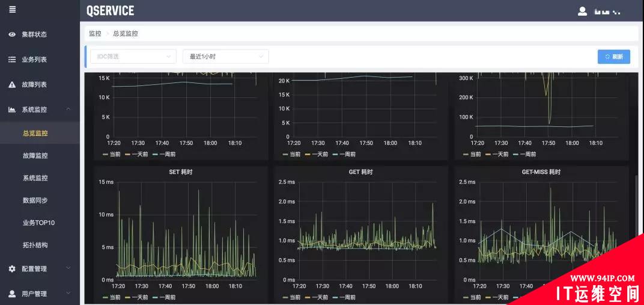Image resolution: width=644 pixels, height=305 pixels.
Task: Click the 300 K axis label in top-right chart
Action: pos(466,78)
